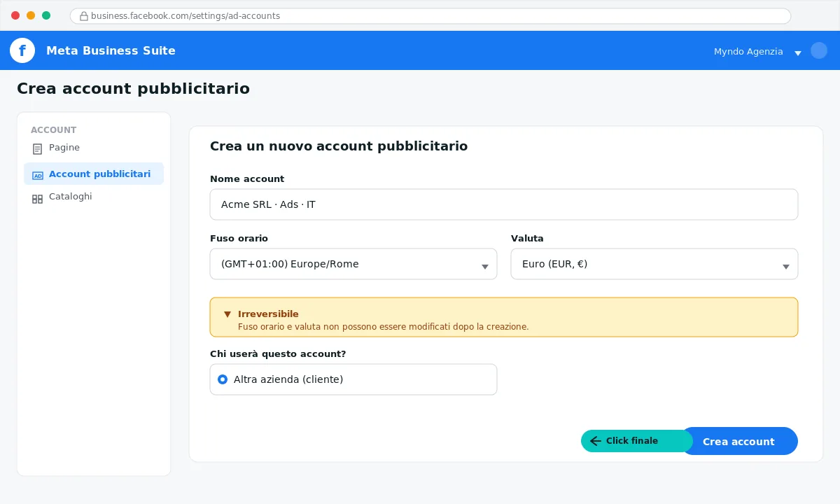Click the Irreversibile warning heading text
Screen dimensions: 840x504
[x=268, y=314]
